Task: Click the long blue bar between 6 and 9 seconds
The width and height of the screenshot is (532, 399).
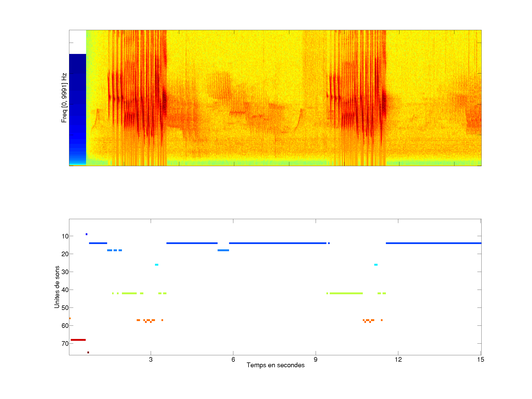Action: pos(277,243)
